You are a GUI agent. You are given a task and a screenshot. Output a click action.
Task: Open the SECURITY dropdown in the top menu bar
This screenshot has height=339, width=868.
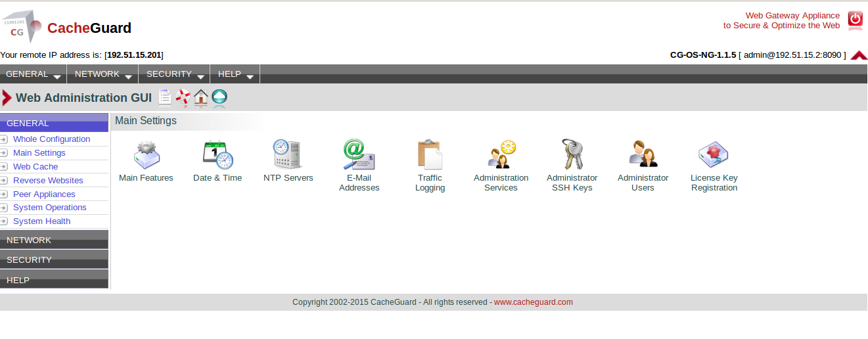(x=174, y=74)
